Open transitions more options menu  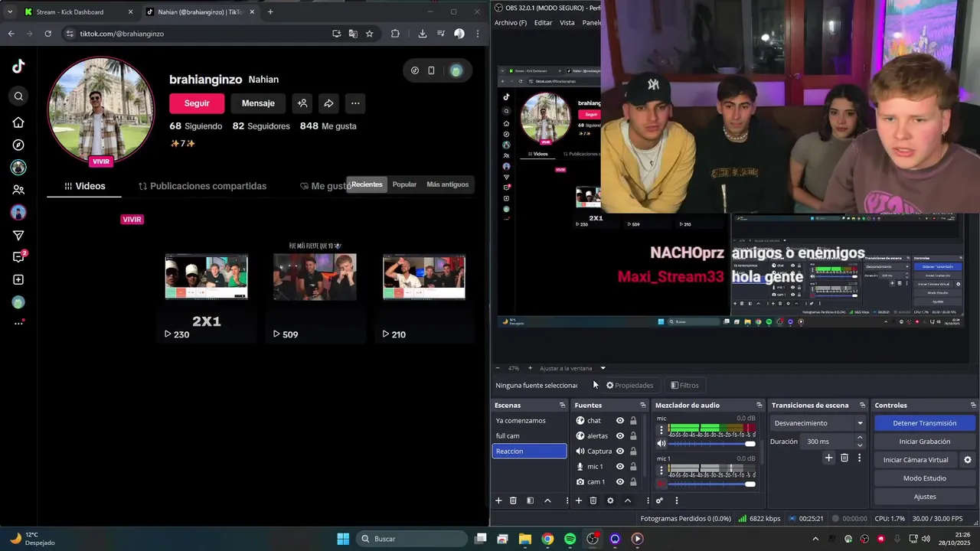pyautogui.click(x=859, y=458)
